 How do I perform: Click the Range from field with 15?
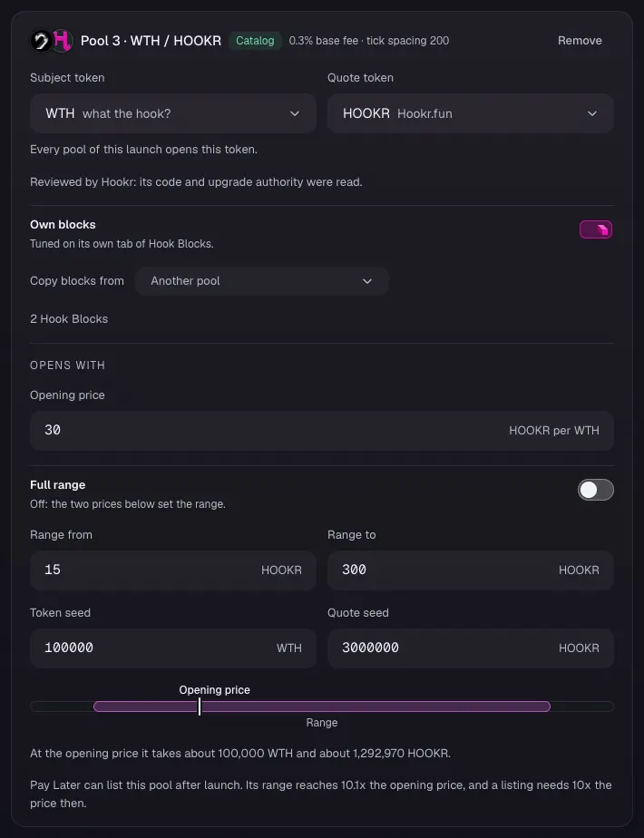[173, 570]
